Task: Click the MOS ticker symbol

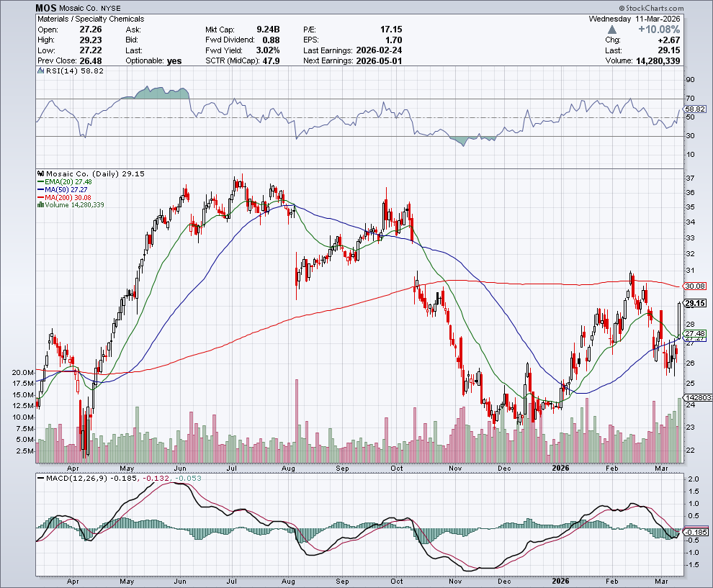Action: (46, 8)
